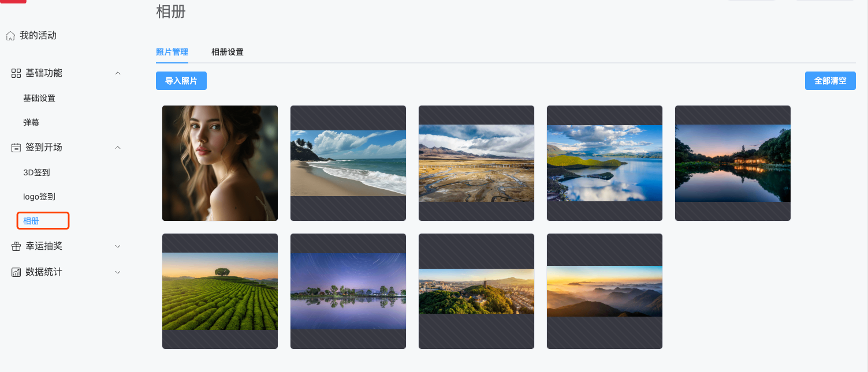
Task: Collapse the 基础功能 section chevron
Action: (x=118, y=73)
